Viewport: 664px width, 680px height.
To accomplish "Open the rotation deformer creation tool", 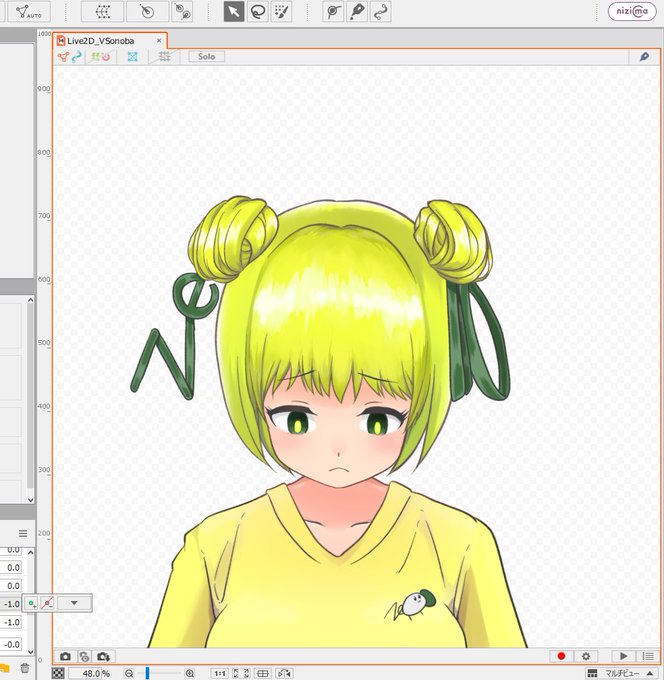I will pyautogui.click(x=147, y=12).
